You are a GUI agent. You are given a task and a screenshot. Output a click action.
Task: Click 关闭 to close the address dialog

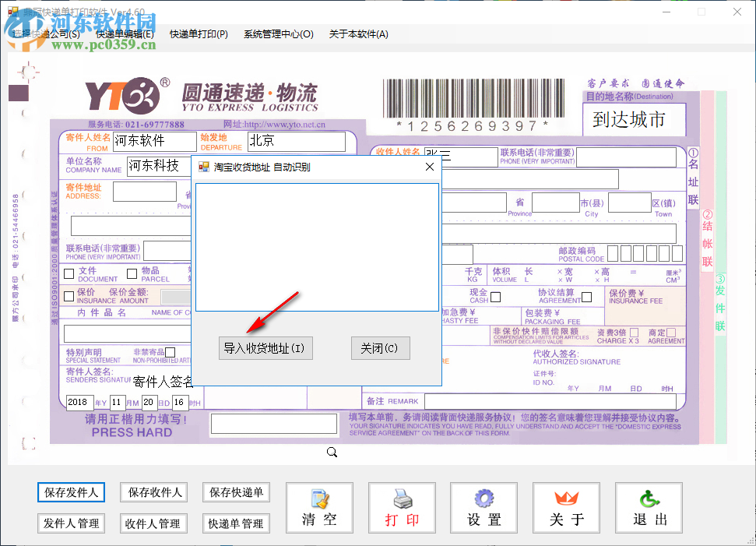381,347
